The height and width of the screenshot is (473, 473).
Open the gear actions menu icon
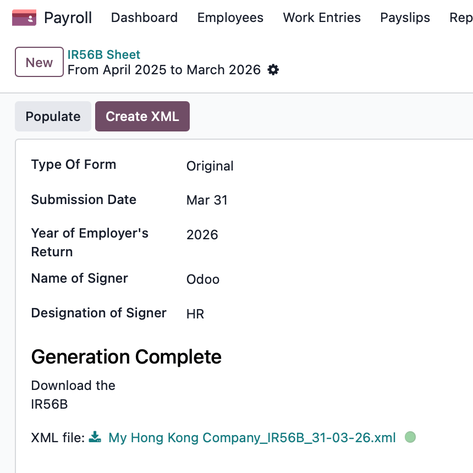point(273,70)
